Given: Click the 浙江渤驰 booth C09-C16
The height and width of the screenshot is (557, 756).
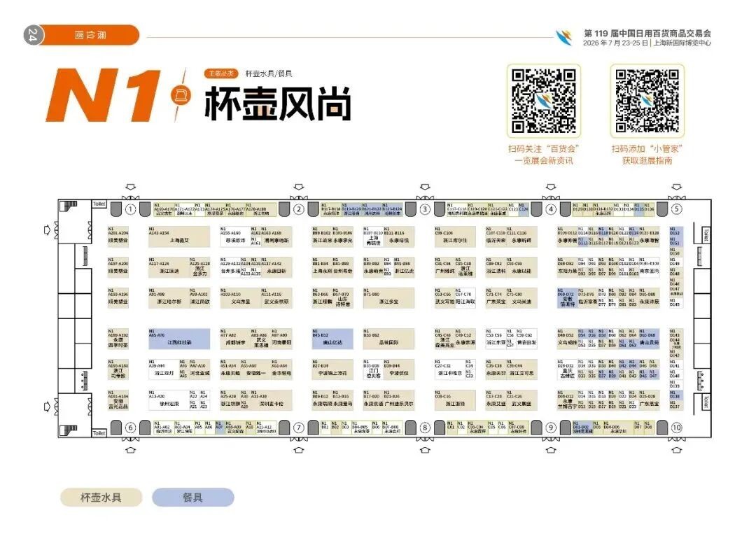Looking at the screenshot, I should coord(455,400).
